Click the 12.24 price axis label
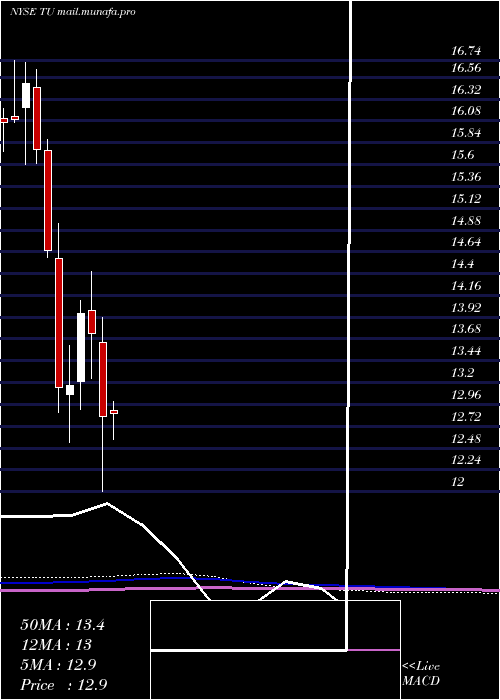The height and width of the screenshot is (700, 500). 466,459
